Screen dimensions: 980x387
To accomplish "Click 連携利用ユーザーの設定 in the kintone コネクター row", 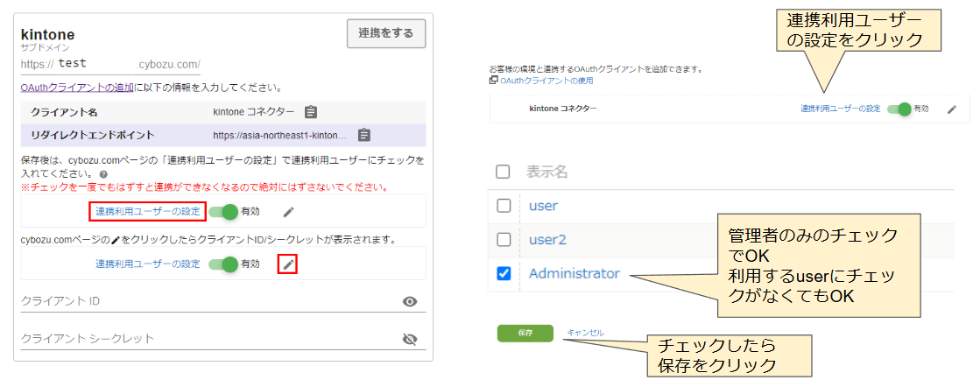I will click(841, 109).
